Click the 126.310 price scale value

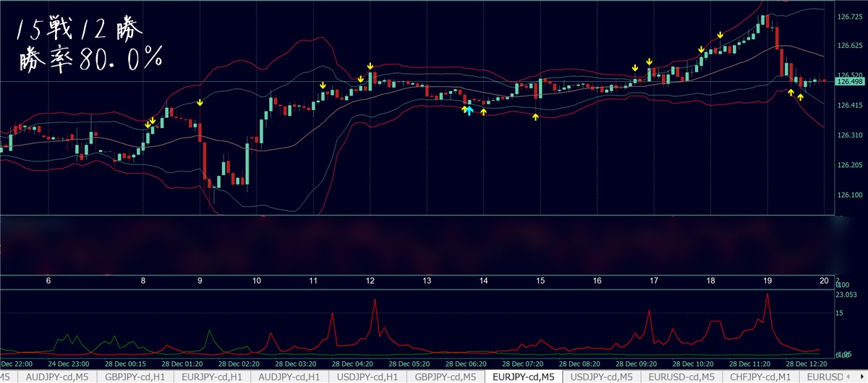coord(849,135)
